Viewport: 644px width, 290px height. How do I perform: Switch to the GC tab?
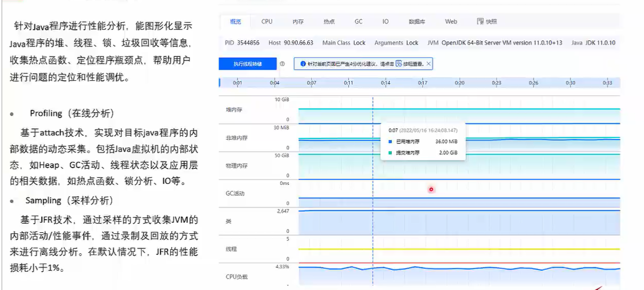coord(358,22)
